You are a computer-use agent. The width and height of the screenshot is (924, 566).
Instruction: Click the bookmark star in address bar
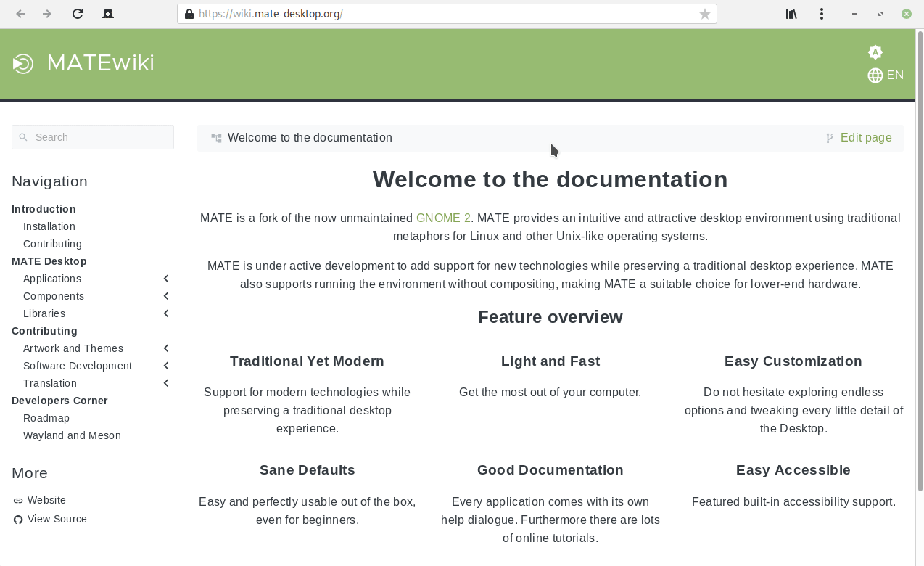(704, 13)
